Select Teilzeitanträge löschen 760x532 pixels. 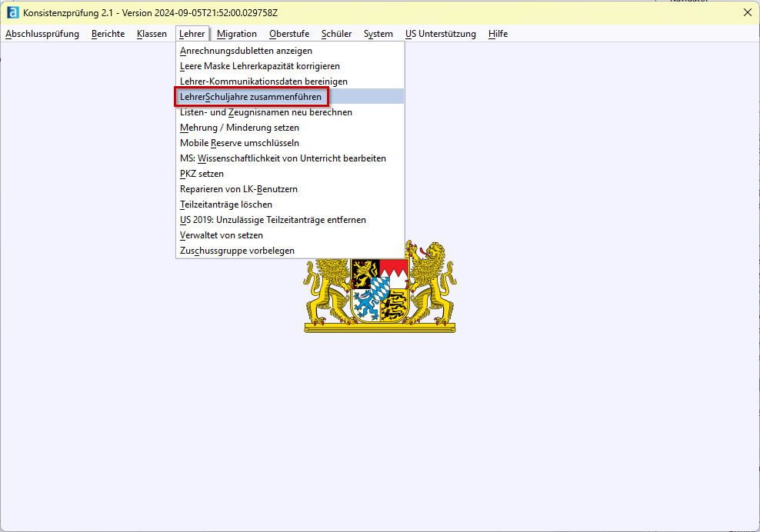pos(290,204)
